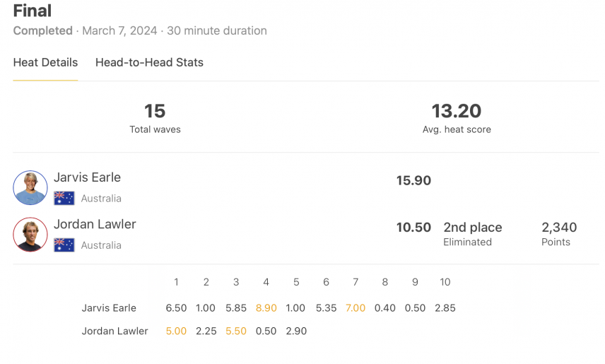The width and height of the screenshot is (605, 364).
Task: Click the 13.20 Avg. heat score statistic
Action: 457,118
